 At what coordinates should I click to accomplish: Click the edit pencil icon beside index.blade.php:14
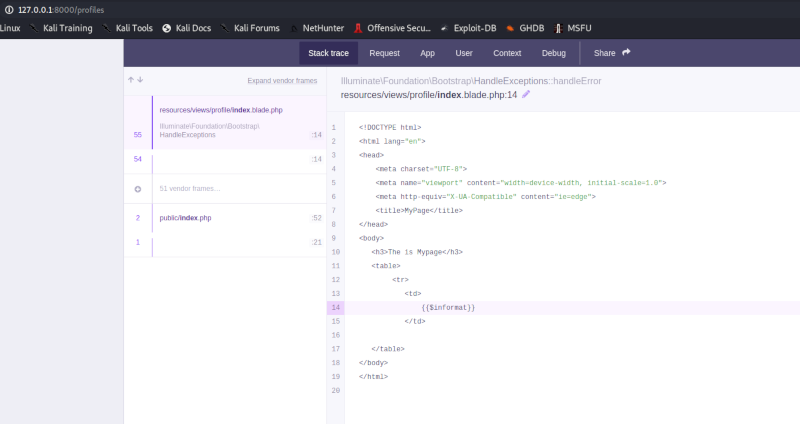pos(526,94)
